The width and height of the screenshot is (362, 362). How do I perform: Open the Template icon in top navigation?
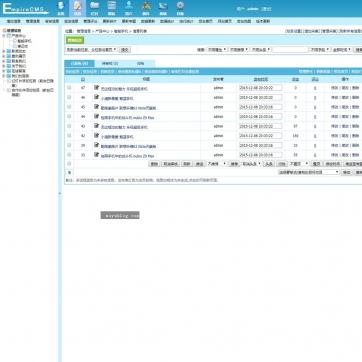pyautogui.click(x=112, y=8)
